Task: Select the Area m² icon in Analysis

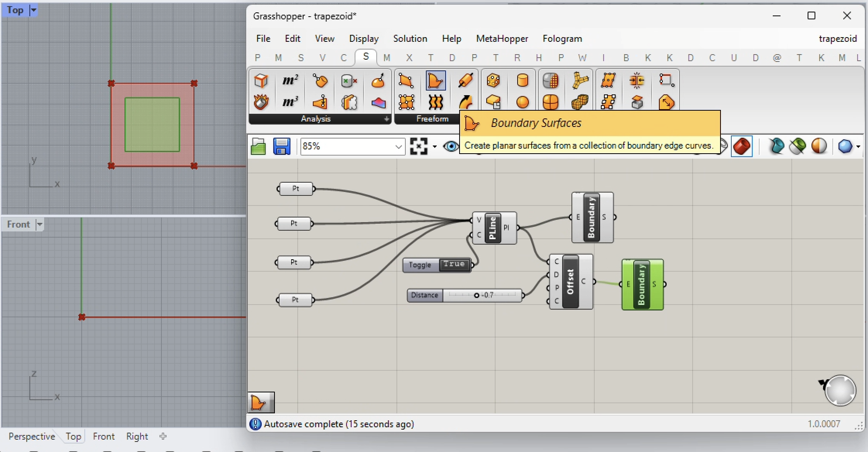Action: point(290,80)
